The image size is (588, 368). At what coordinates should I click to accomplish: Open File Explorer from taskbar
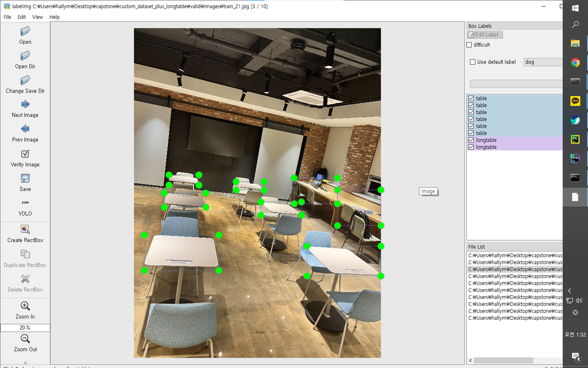point(575,43)
